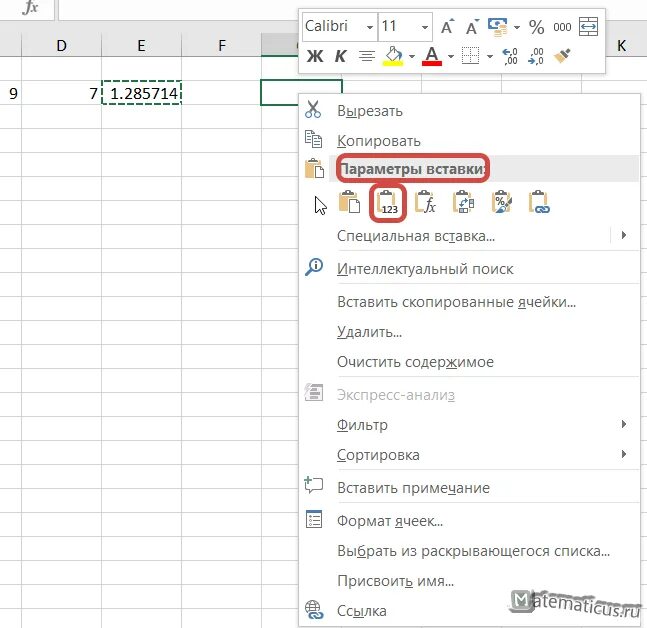Click borders icon in mini toolbar
This screenshot has height=628, width=647.
point(470,55)
